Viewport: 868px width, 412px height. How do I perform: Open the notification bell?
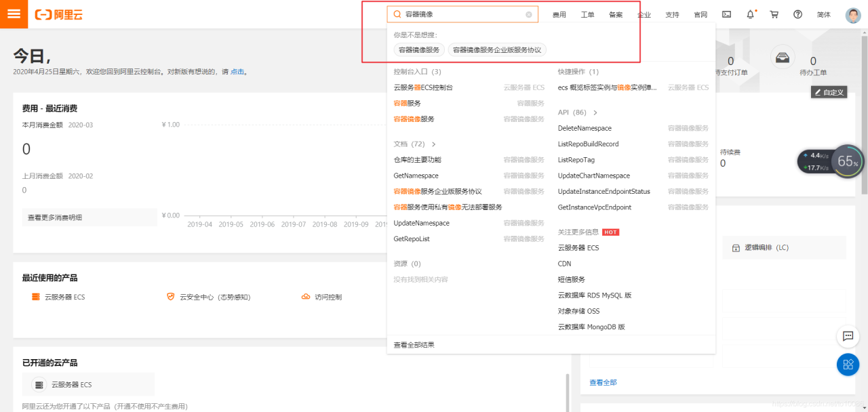tap(750, 14)
